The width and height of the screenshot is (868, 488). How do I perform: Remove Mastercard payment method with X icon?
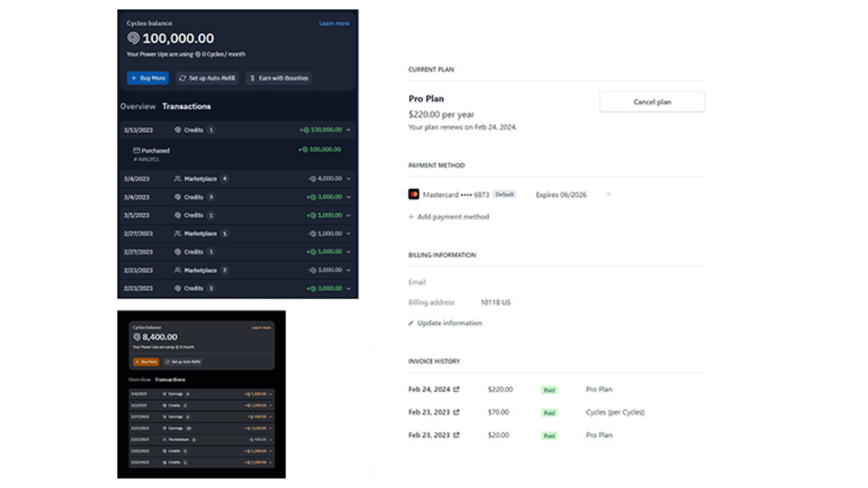pyautogui.click(x=608, y=195)
